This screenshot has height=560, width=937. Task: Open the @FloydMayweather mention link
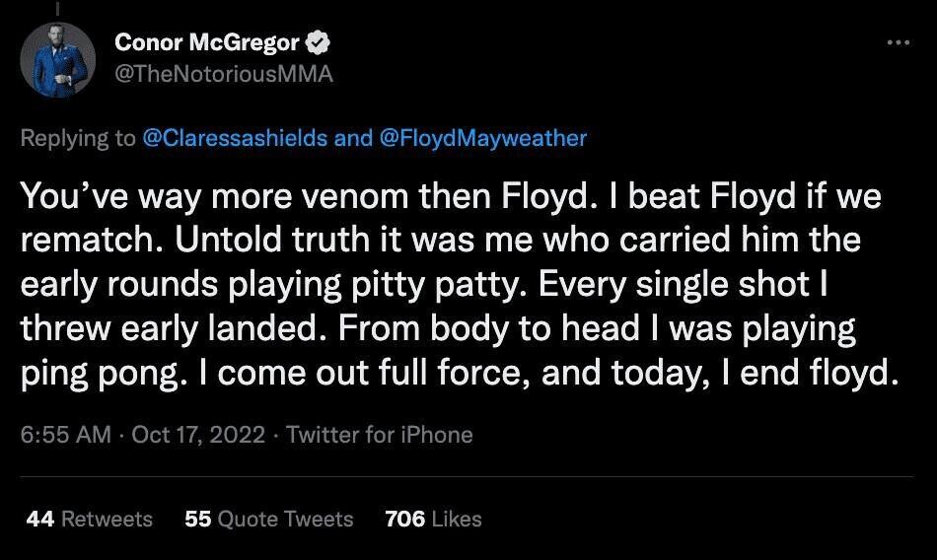(x=483, y=137)
